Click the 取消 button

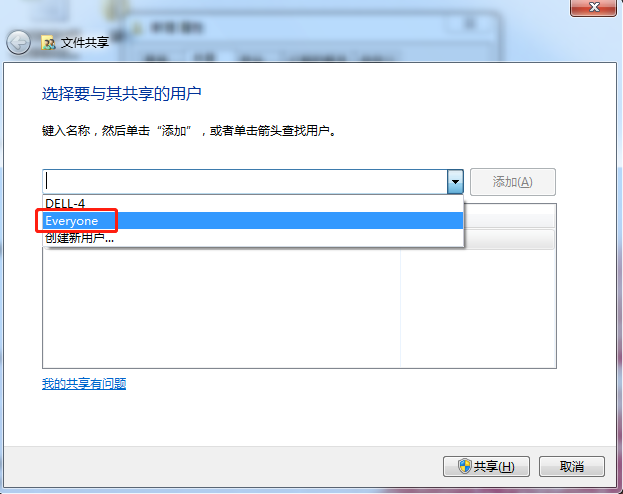572,466
